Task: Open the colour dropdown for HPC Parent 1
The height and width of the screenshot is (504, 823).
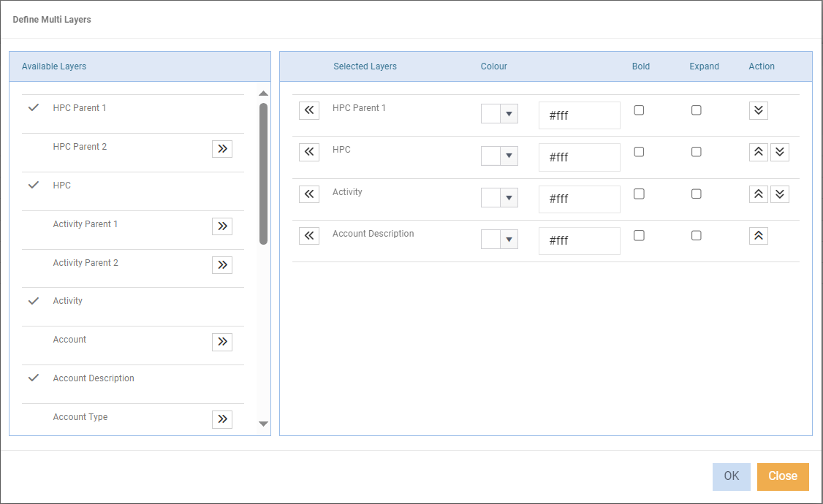Action: pos(509,113)
